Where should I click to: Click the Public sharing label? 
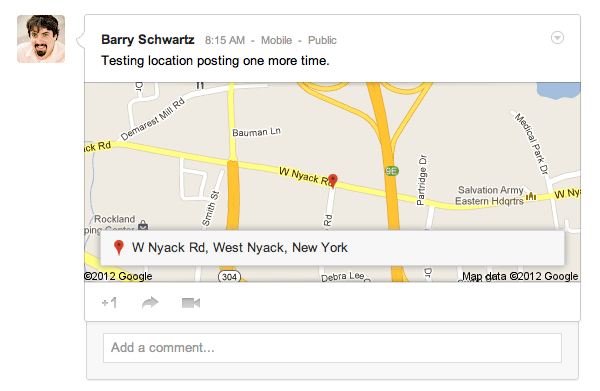coord(322,40)
